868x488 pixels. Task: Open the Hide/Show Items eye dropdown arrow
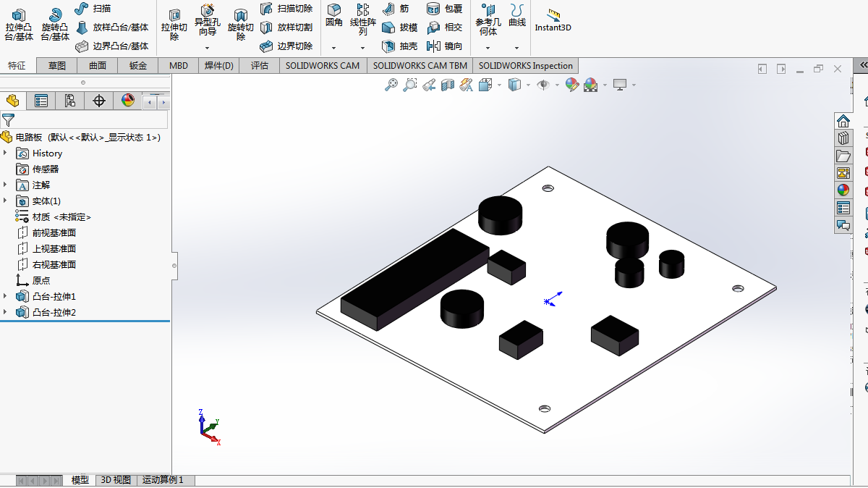(558, 85)
